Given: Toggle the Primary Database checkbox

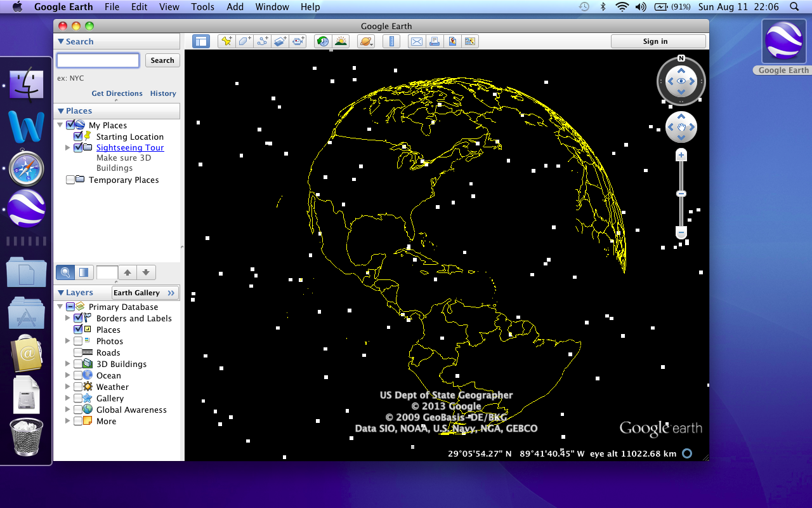Looking at the screenshot, I should [70, 307].
